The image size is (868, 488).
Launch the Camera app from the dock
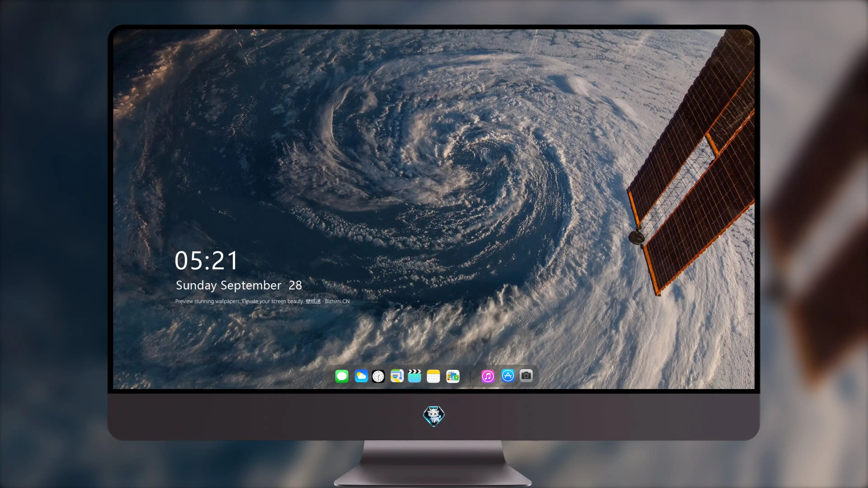(x=526, y=375)
